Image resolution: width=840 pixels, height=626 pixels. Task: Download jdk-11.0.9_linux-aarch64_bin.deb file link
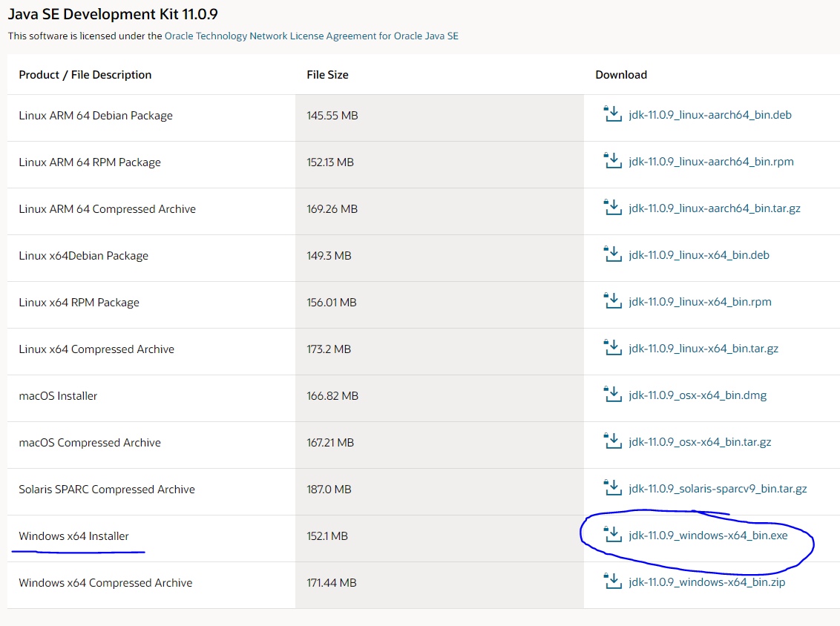click(x=710, y=115)
